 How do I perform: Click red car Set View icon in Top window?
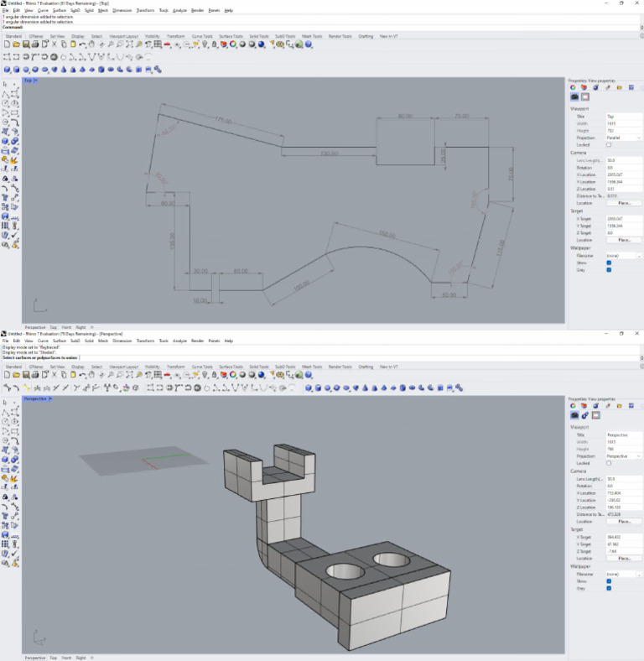167,44
